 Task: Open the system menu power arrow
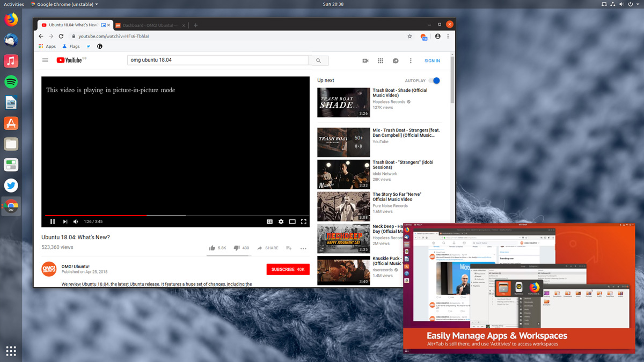pyautogui.click(x=636, y=4)
